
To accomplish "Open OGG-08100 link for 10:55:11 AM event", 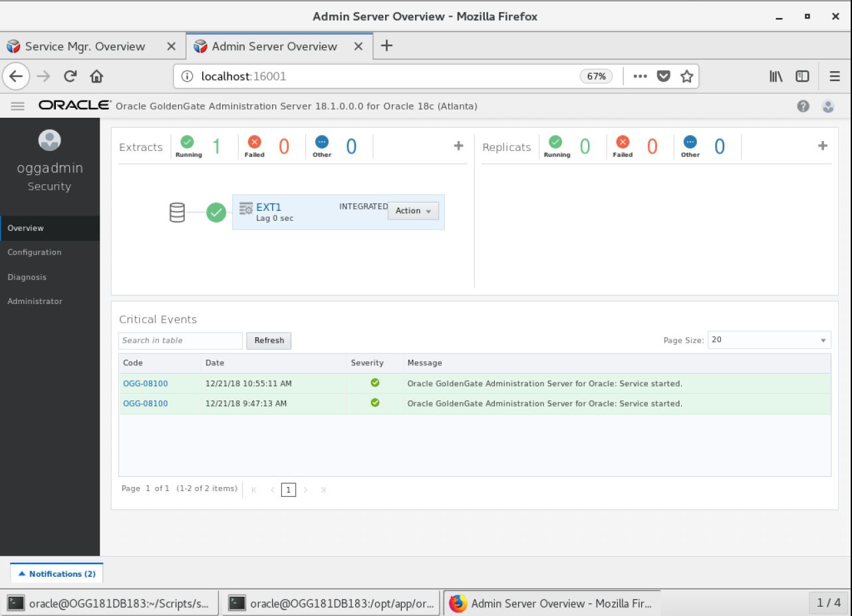I will (x=146, y=383).
